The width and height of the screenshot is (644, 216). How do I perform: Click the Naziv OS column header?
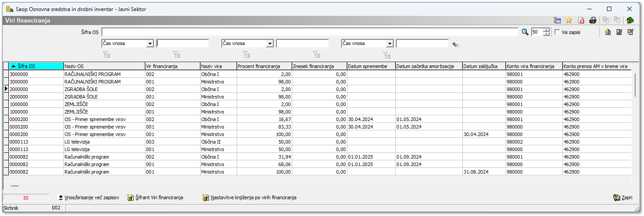[x=104, y=66]
